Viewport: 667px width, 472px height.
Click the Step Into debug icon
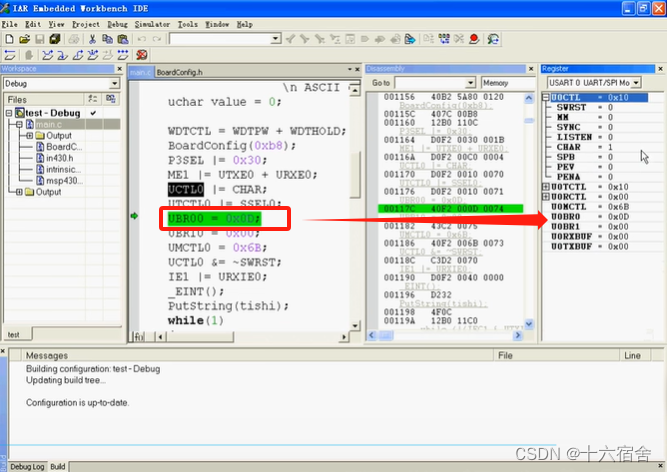(62, 55)
